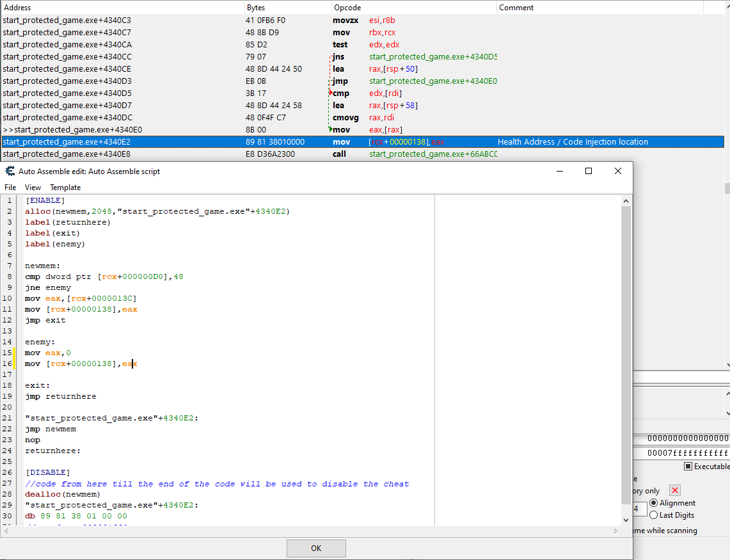Open the Template menu
The height and width of the screenshot is (560, 730).
tap(65, 188)
